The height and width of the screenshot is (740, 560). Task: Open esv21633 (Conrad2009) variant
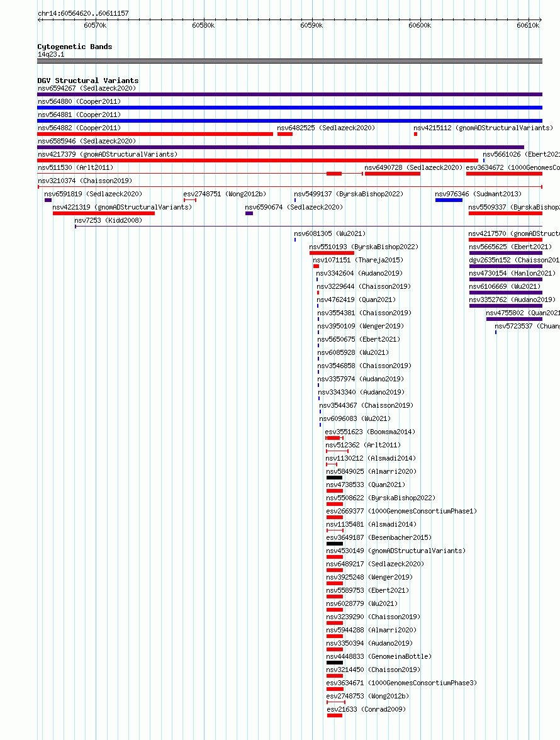[366, 709]
